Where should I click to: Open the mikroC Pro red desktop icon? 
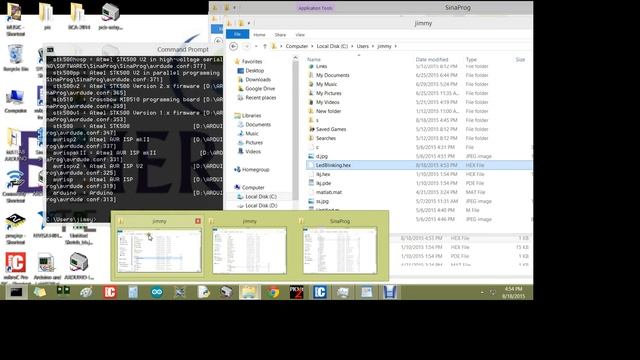click(x=16, y=267)
